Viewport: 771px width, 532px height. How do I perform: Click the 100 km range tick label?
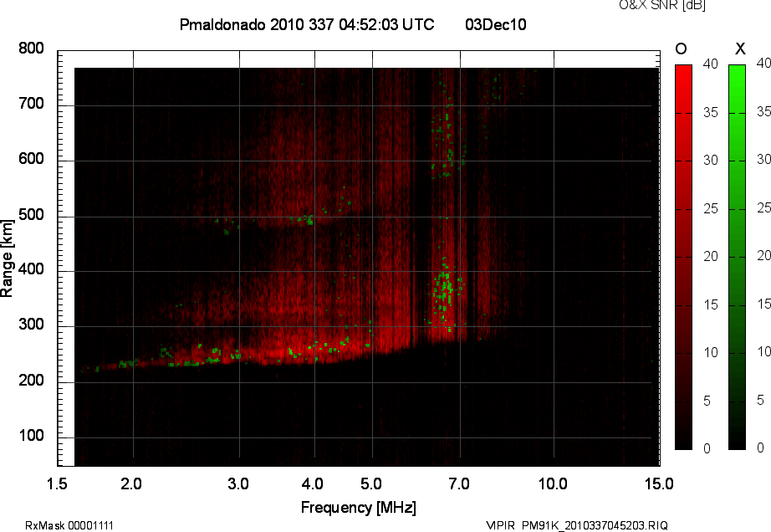pyautogui.click(x=31, y=435)
